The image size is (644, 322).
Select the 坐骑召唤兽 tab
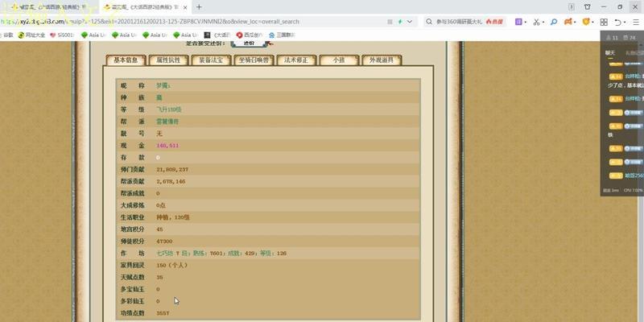click(x=254, y=60)
